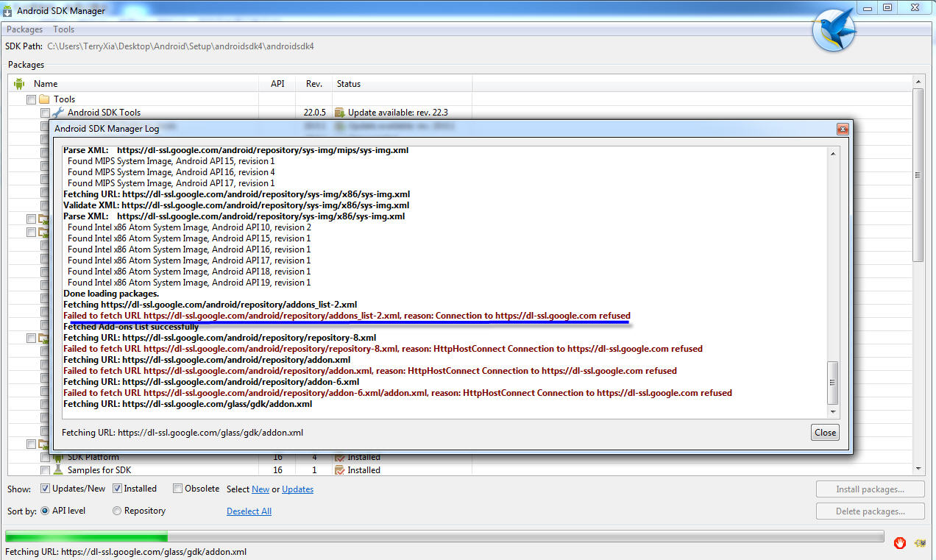Open the Packages menu
This screenshot has height=560, width=936.
(25, 29)
